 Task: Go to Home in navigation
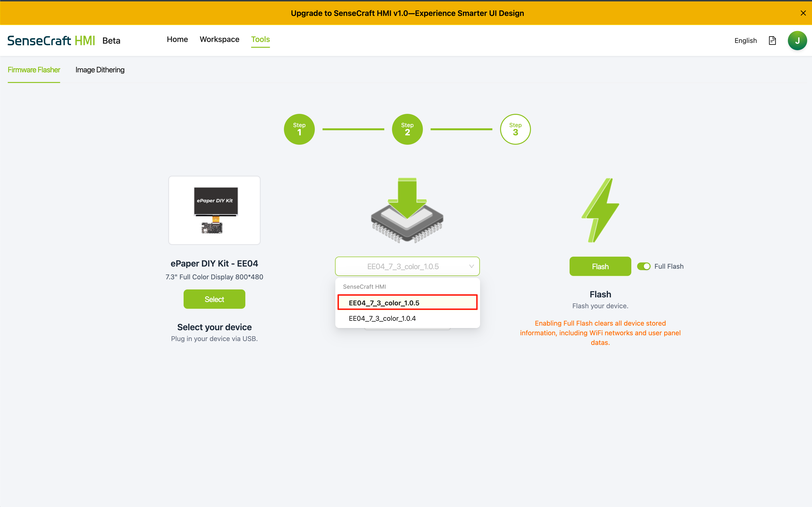pos(177,39)
